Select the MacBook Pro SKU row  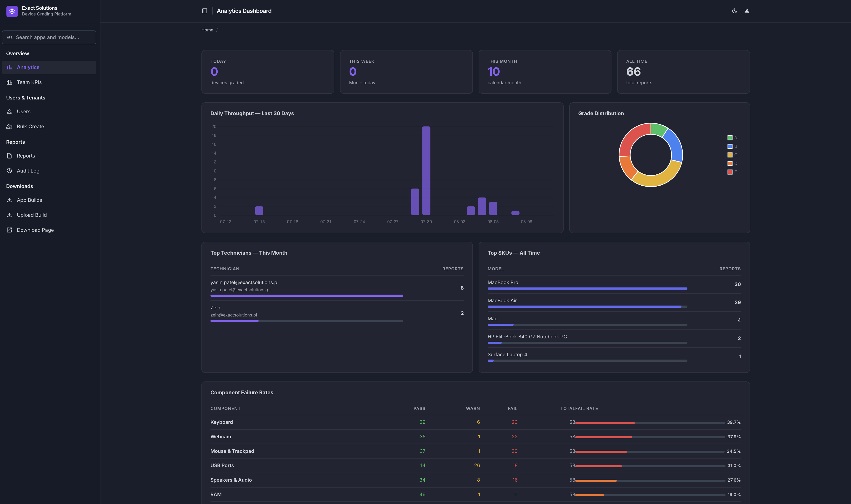[x=614, y=285]
